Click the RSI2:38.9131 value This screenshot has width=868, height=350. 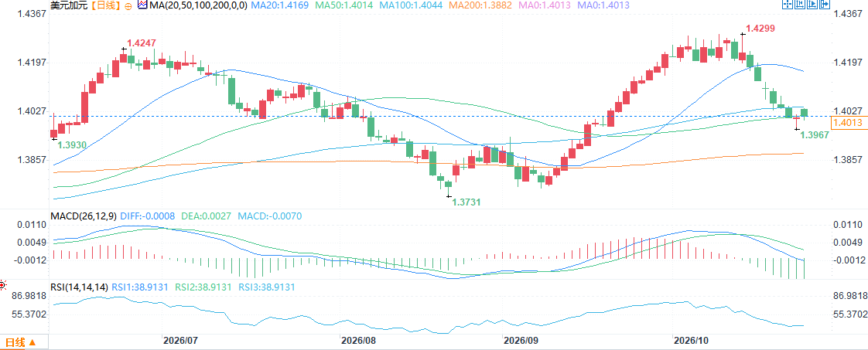pyautogui.click(x=203, y=287)
